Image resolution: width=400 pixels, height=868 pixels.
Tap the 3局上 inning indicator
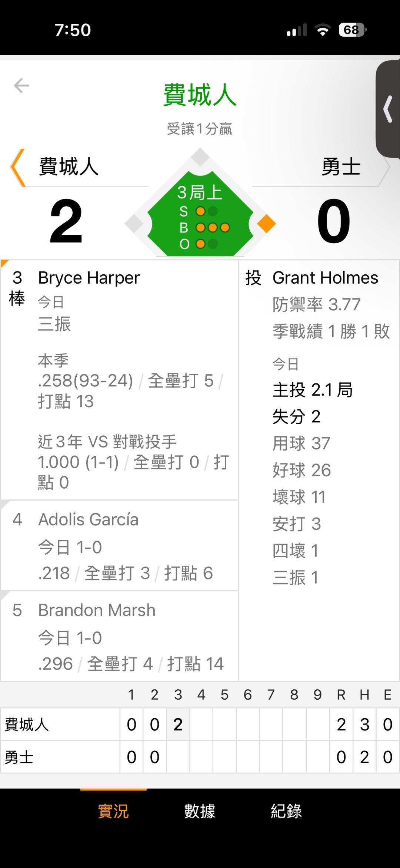click(200, 192)
